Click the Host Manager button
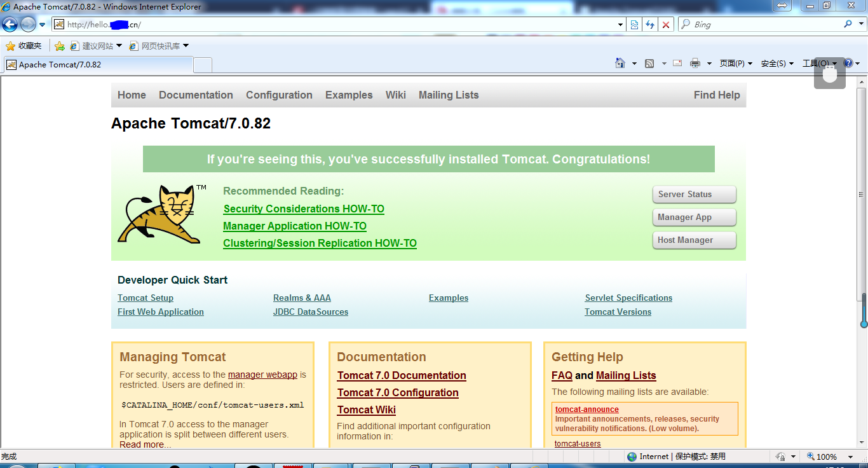868x468 pixels. (x=694, y=240)
